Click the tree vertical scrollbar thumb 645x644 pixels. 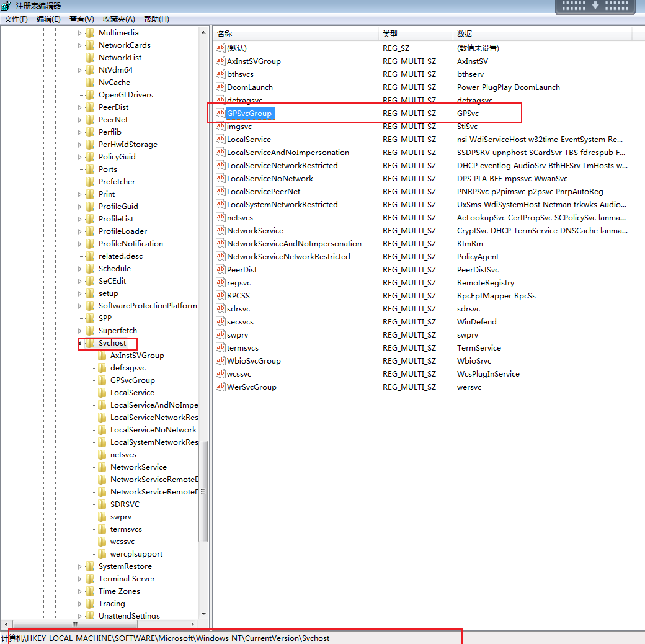(203, 490)
